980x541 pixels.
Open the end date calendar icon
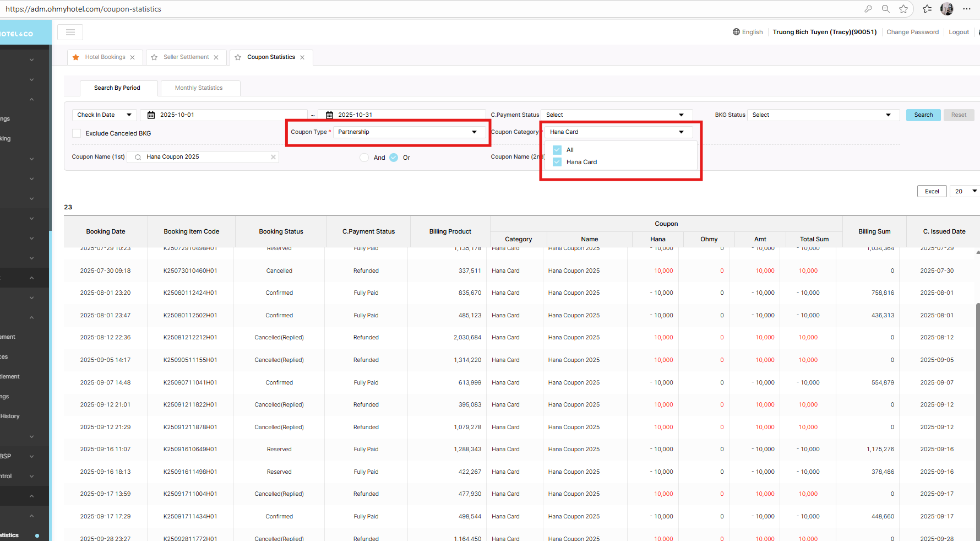329,115
